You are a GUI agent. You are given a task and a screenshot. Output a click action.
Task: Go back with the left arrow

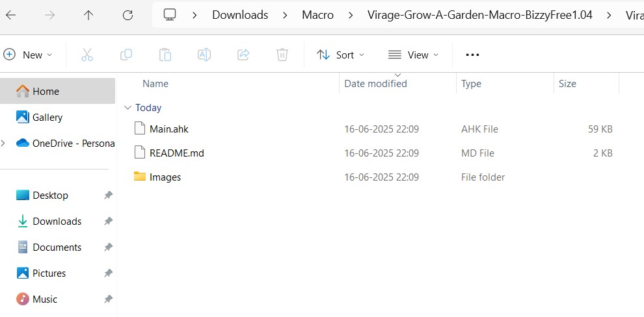pos(10,15)
